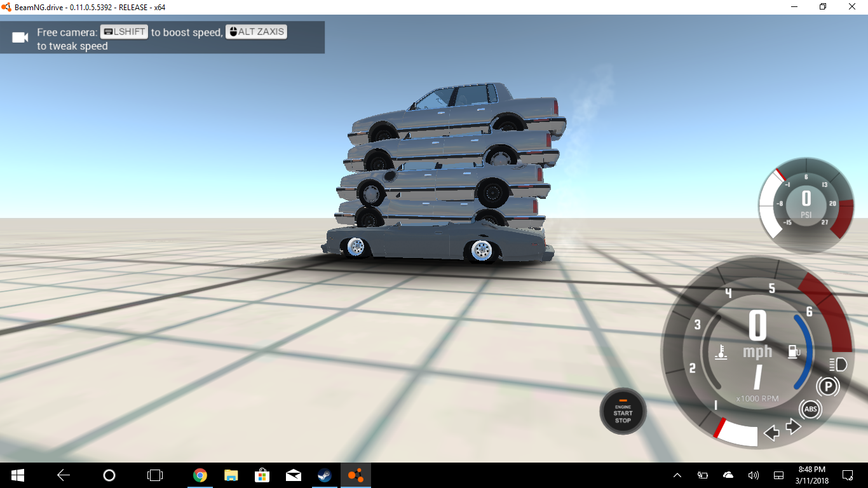Click the x1000 RPM label
The width and height of the screenshot is (868, 488).
point(757,399)
